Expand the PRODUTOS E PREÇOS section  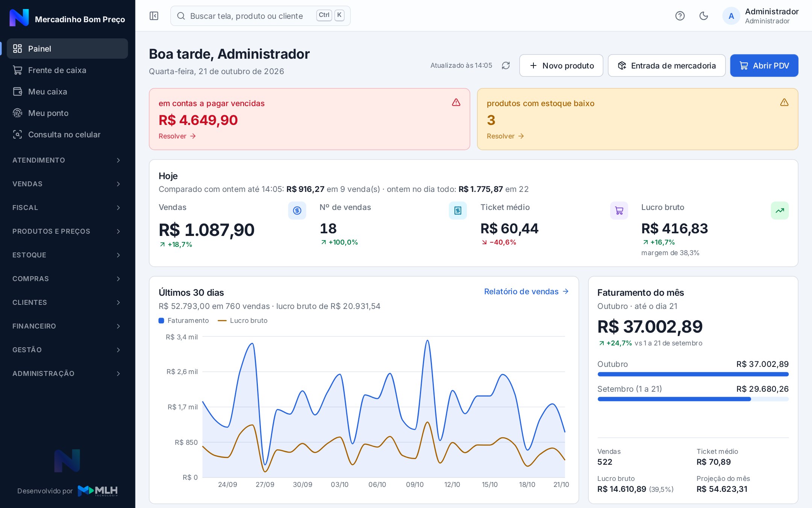[67, 231]
